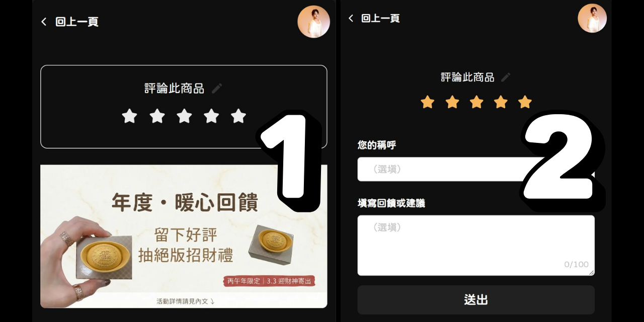Screen dimensions: 644x322
Task: Select first orange star in right panel
Action: pos(428,102)
